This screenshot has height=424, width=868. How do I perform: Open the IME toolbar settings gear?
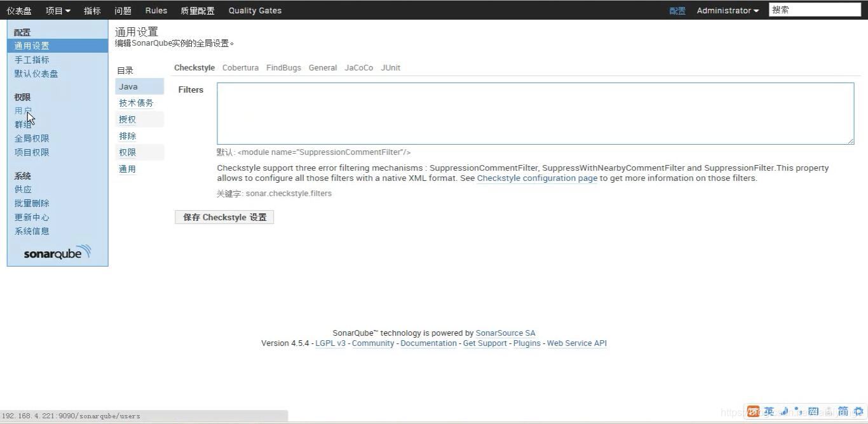coord(857,411)
